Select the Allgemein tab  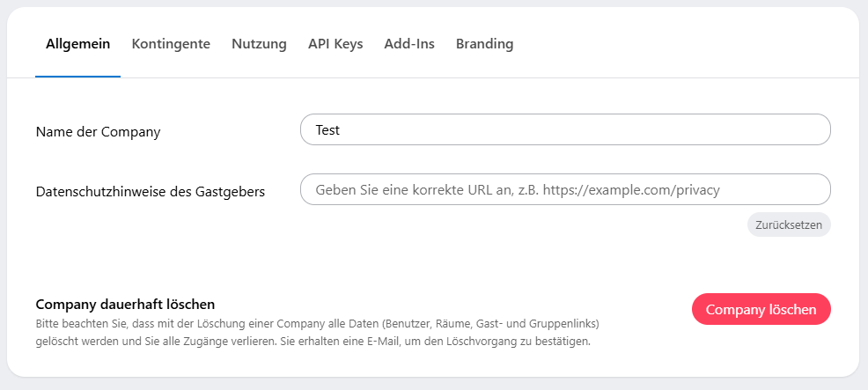[77, 44]
